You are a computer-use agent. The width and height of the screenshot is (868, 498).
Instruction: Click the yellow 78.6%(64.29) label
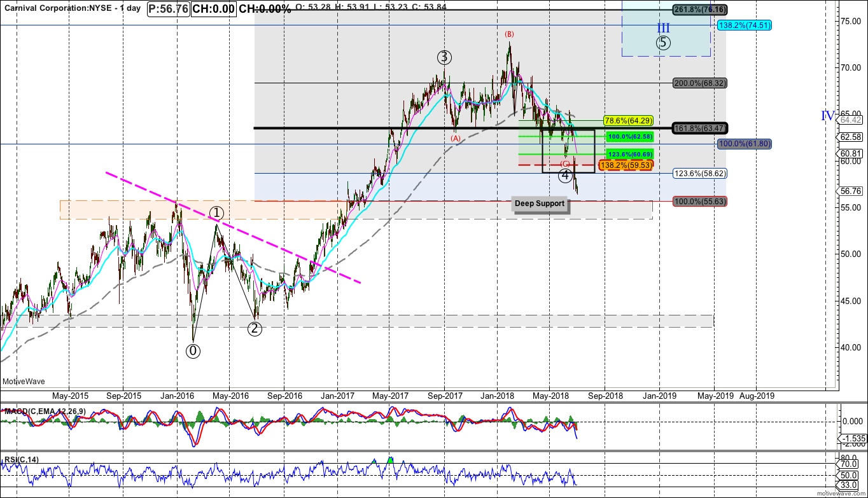[627, 120]
